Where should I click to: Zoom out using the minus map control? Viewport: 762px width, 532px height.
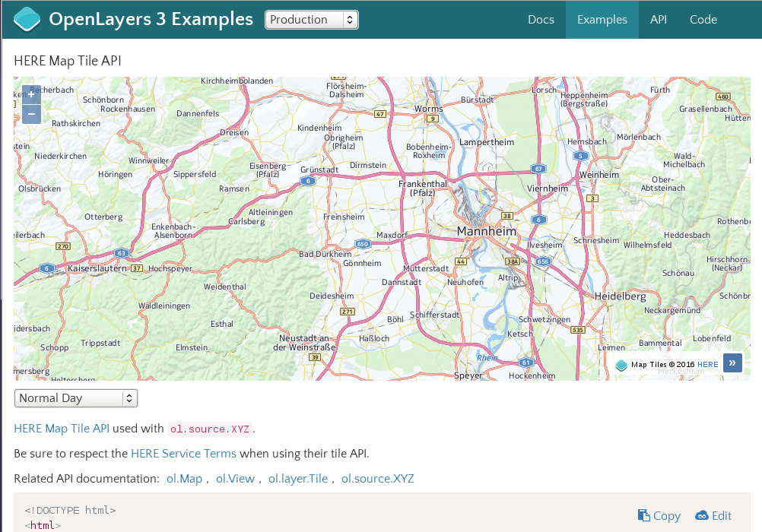[x=31, y=113]
